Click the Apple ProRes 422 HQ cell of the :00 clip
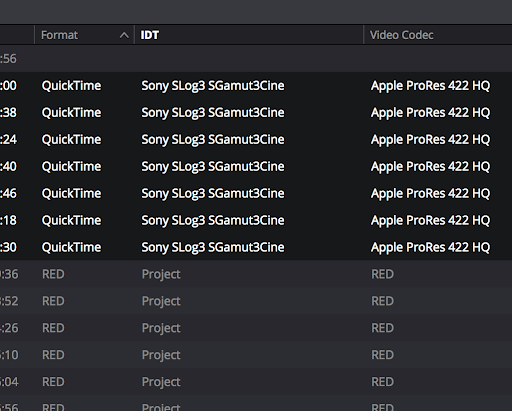The width and height of the screenshot is (512, 411). pos(430,86)
